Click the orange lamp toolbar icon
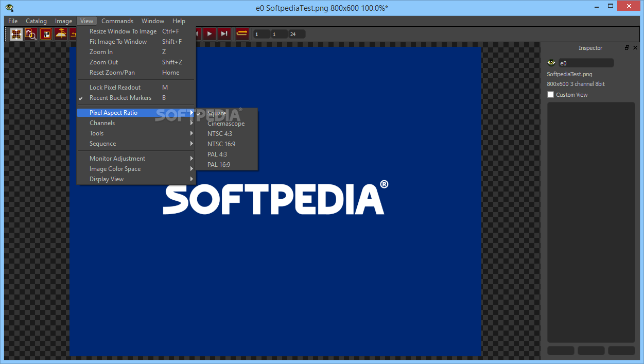Viewport: 644px width, 364px height. click(x=61, y=34)
